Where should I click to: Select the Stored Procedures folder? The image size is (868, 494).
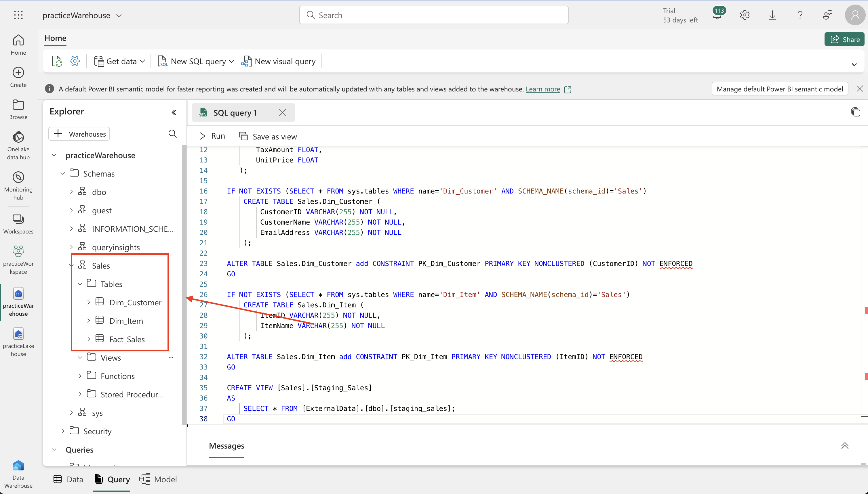click(x=132, y=394)
